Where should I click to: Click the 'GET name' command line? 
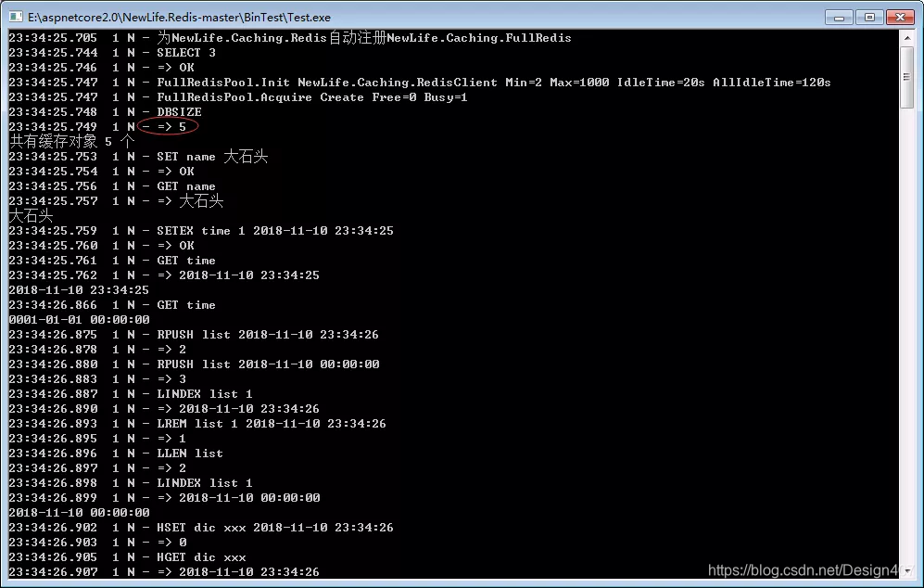pyautogui.click(x=112, y=186)
